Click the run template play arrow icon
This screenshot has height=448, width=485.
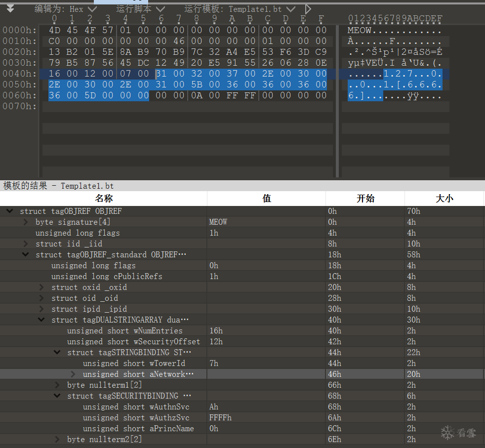(308, 9)
